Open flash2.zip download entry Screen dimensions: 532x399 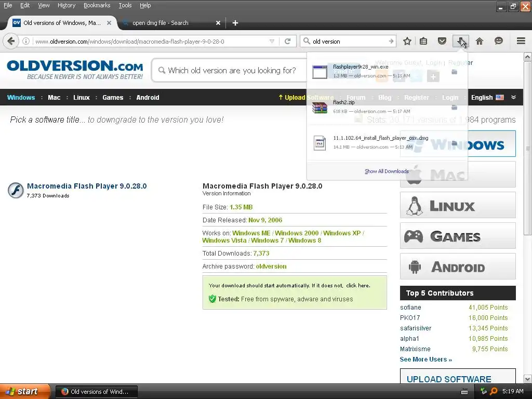pyautogui.click(x=377, y=107)
